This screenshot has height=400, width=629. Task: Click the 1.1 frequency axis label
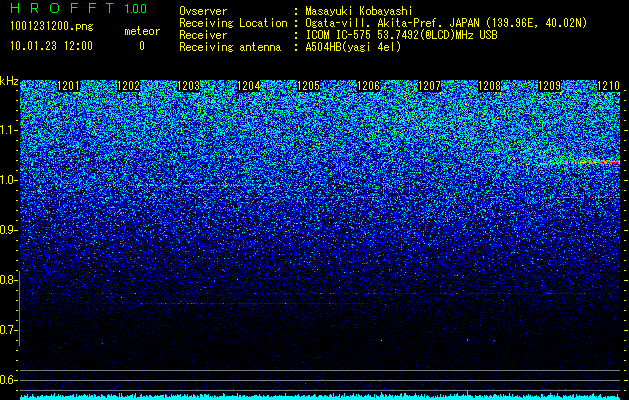click(x=8, y=130)
